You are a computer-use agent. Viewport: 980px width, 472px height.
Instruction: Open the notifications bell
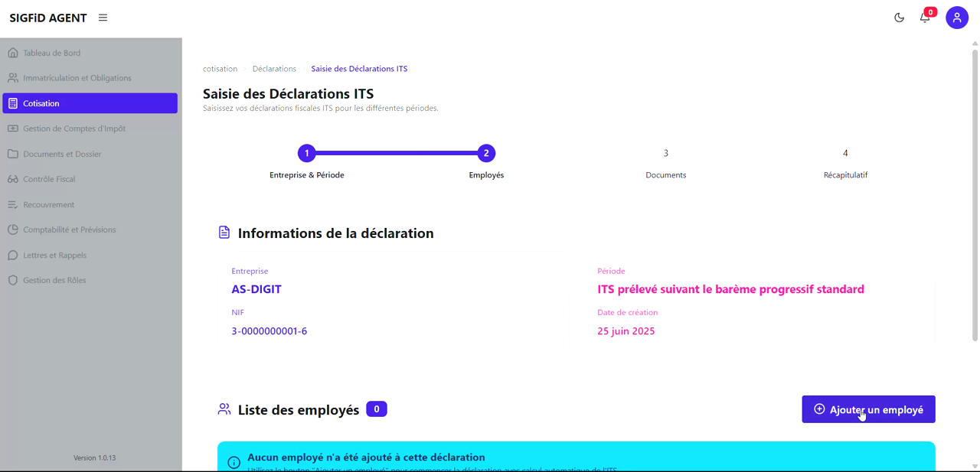point(924,17)
